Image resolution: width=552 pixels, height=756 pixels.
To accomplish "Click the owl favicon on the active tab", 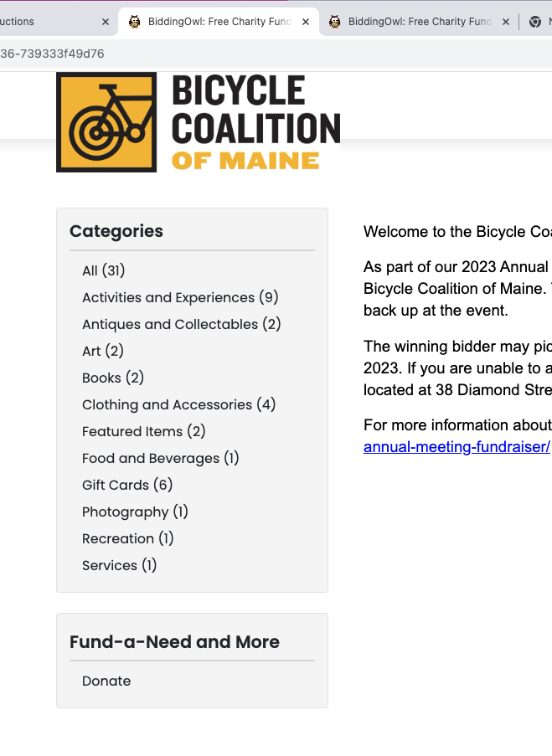I will [134, 22].
